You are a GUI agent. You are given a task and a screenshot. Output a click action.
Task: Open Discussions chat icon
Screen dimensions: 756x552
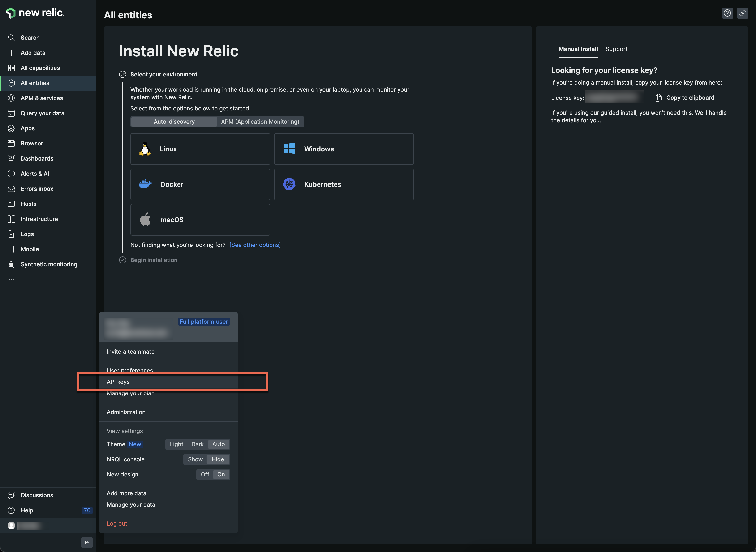tap(11, 495)
